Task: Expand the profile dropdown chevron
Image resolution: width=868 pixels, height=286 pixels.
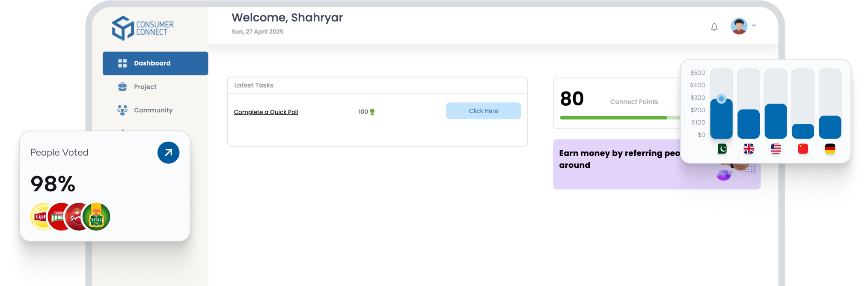Action: tap(754, 25)
